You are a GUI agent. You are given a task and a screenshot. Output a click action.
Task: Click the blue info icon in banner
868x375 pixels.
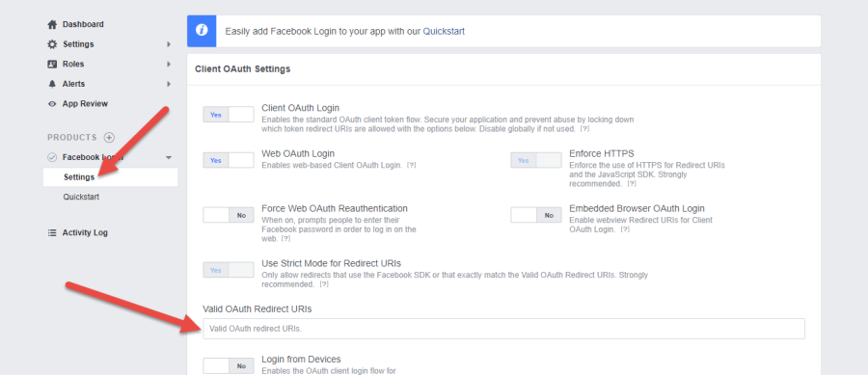click(x=202, y=31)
